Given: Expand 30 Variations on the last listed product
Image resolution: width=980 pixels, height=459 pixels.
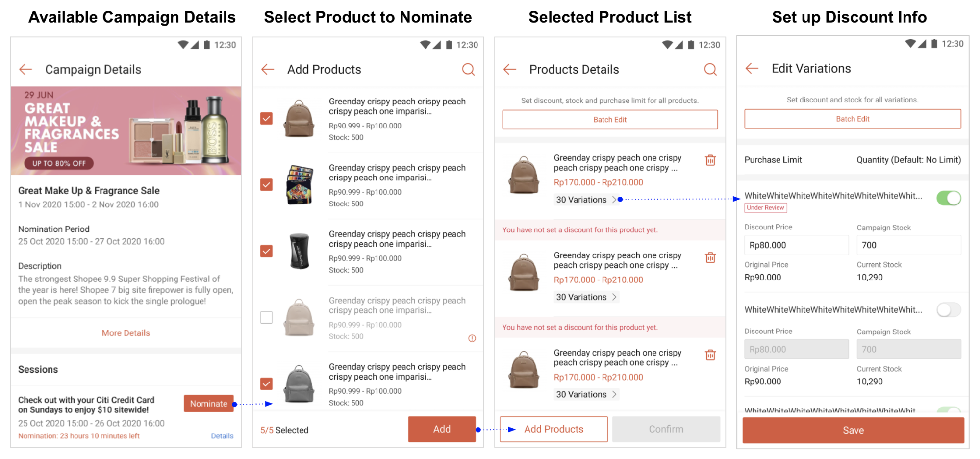Looking at the screenshot, I should point(586,394).
